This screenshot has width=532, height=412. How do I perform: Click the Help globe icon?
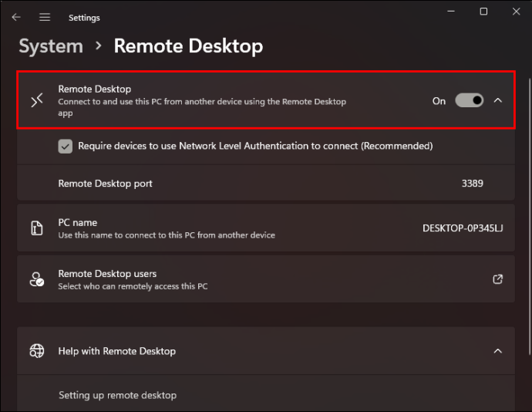point(37,351)
